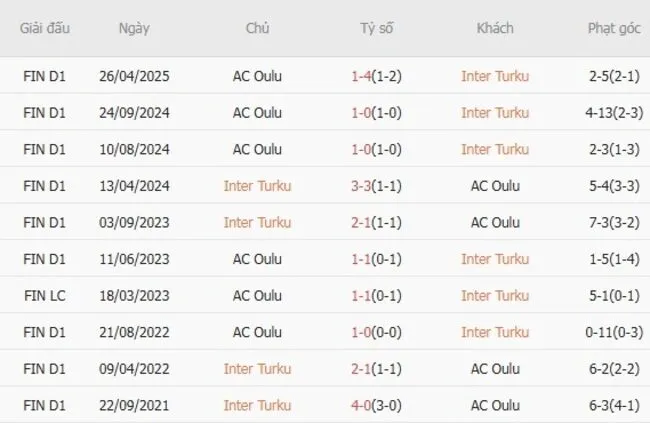Click Inter Turku home team on 03/09/2023

(x=257, y=222)
